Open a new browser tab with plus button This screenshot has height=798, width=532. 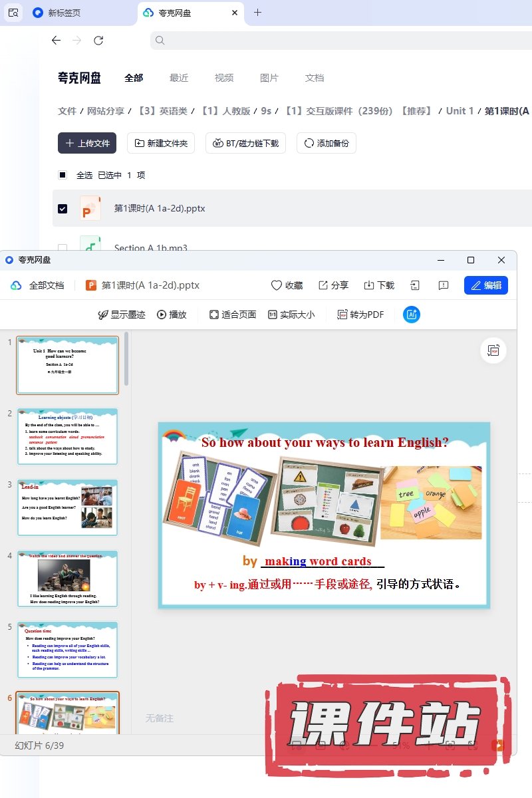(258, 13)
